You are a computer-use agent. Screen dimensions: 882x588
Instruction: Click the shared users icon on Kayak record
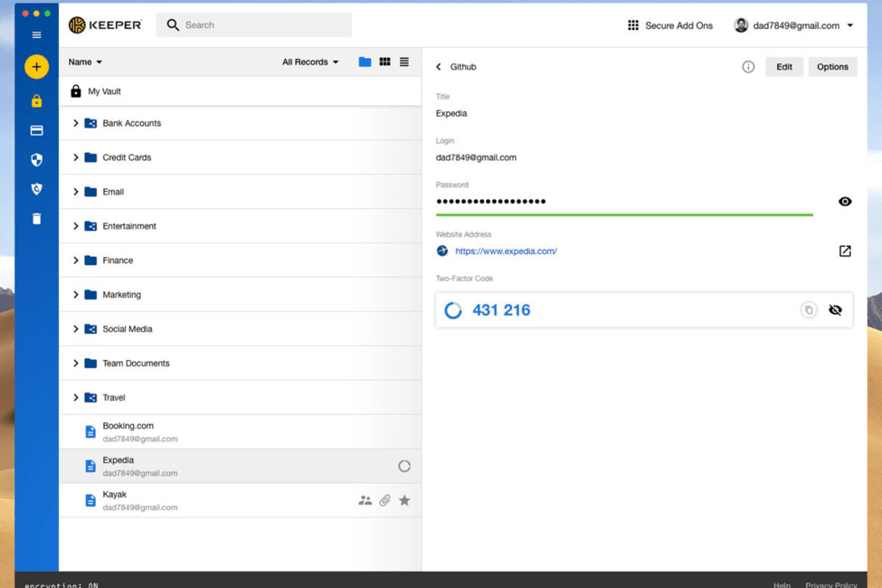[x=365, y=498]
